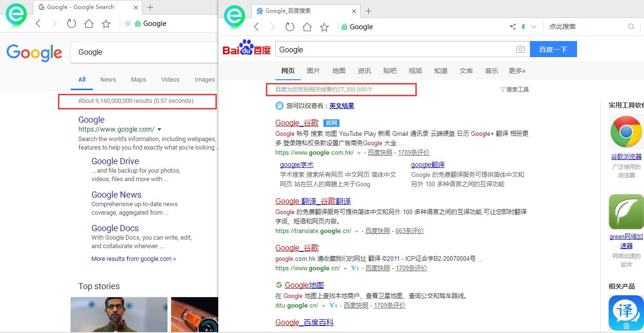Screen dimensions: 644x333
Task: Click the 英文结果 link
Action: click(x=342, y=106)
